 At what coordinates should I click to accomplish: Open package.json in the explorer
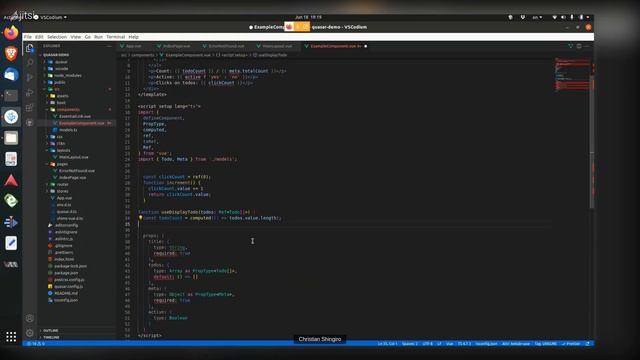pyautogui.click(x=66, y=273)
